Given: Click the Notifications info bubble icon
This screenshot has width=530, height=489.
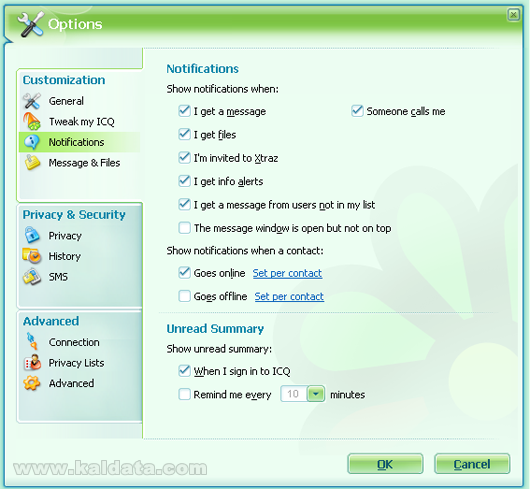Looking at the screenshot, I should 32,142.
